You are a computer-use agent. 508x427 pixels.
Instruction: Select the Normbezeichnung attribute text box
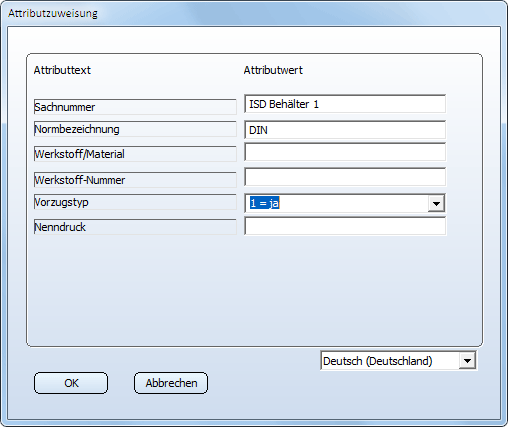[x=135, y=129]
